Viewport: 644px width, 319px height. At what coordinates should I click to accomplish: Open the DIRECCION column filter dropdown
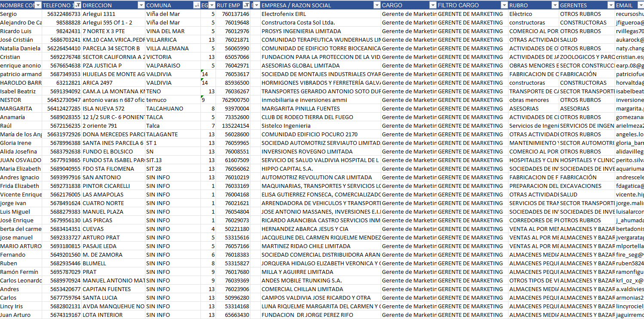tap(141, 5)
